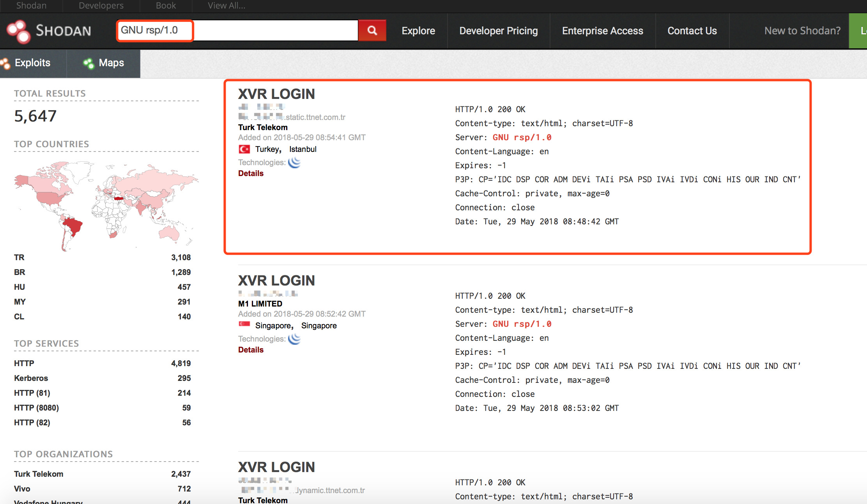This screenshot has height=504, width=867.
Task: Switch to the Developers top tab
Action: pyautogui.click(x=101, y=5)
